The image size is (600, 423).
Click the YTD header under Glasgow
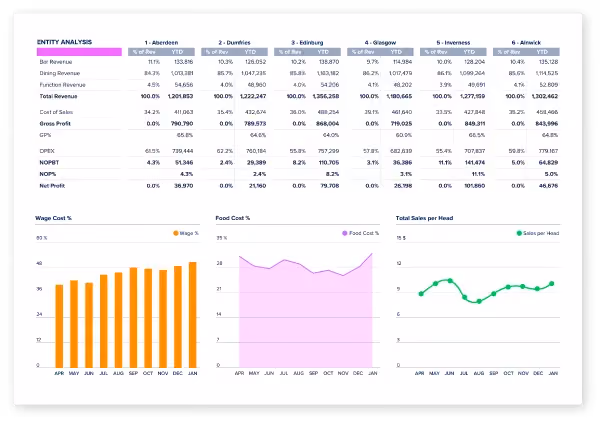[x=396, y=52]
